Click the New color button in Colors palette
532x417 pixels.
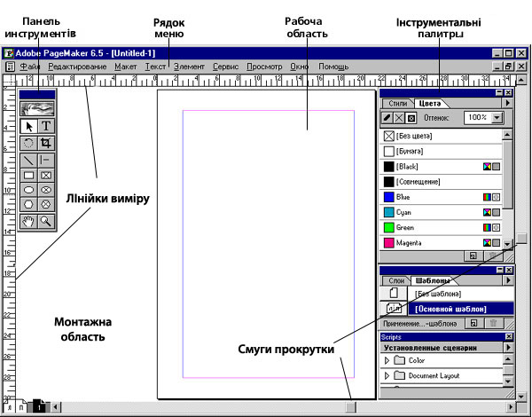473,256
